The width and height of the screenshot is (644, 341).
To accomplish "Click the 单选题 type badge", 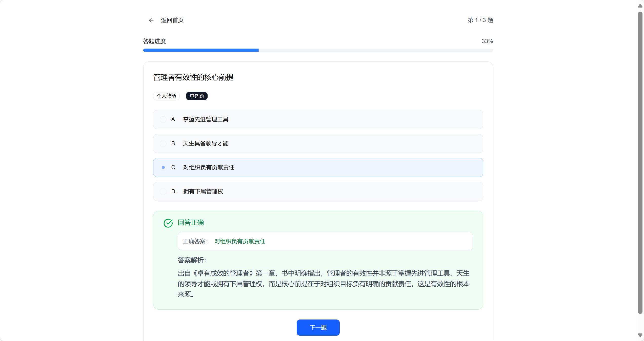I will point(197,96).
